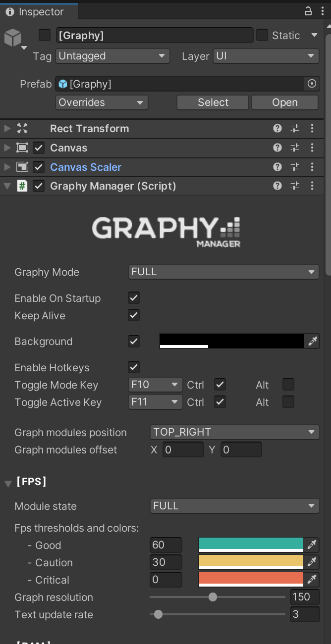
Task: Open the Prefab object picker circle icon
Action: (312, 84)
